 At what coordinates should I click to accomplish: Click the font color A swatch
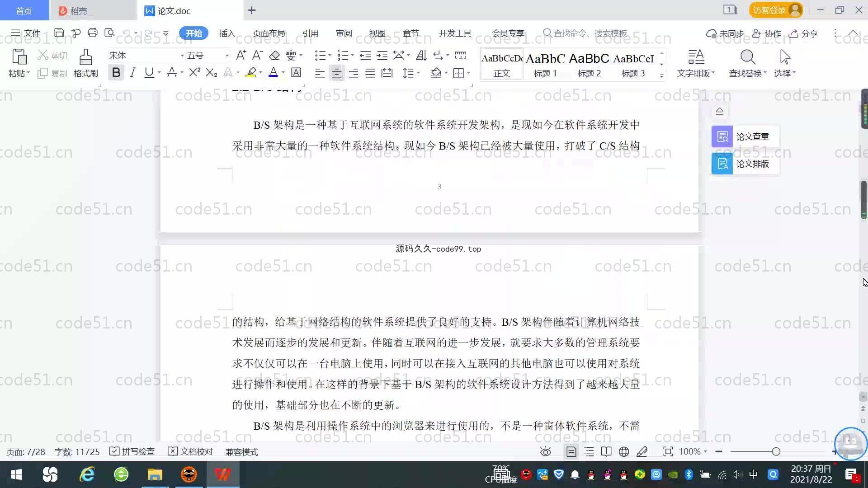pyautogui.click(x=273, y=72)
